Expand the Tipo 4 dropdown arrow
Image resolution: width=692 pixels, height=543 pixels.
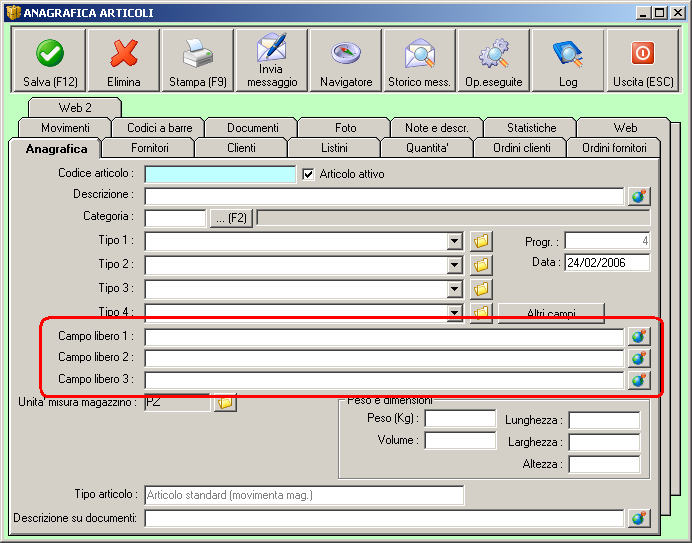(x=454, y=313)
